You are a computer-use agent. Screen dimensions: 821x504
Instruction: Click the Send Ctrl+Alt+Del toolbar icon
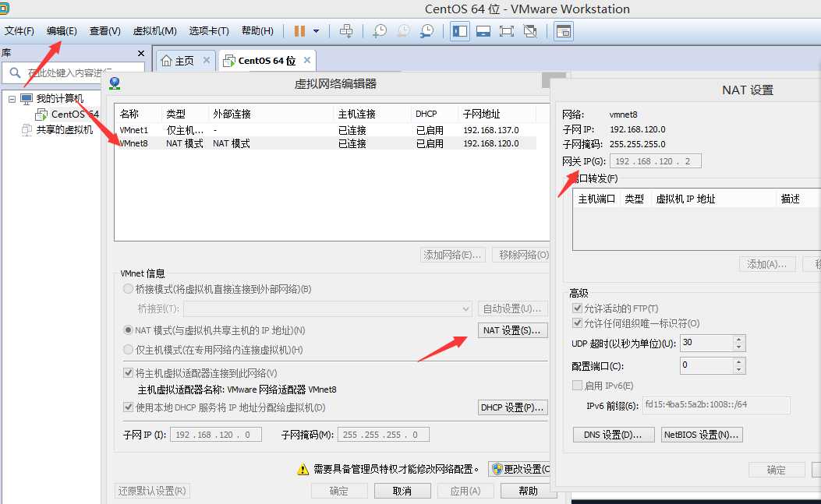tap(346, 31)
